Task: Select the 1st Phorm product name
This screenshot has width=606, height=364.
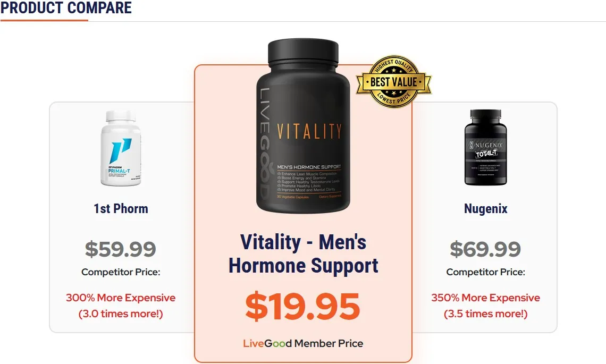Action: pos(121,209)
